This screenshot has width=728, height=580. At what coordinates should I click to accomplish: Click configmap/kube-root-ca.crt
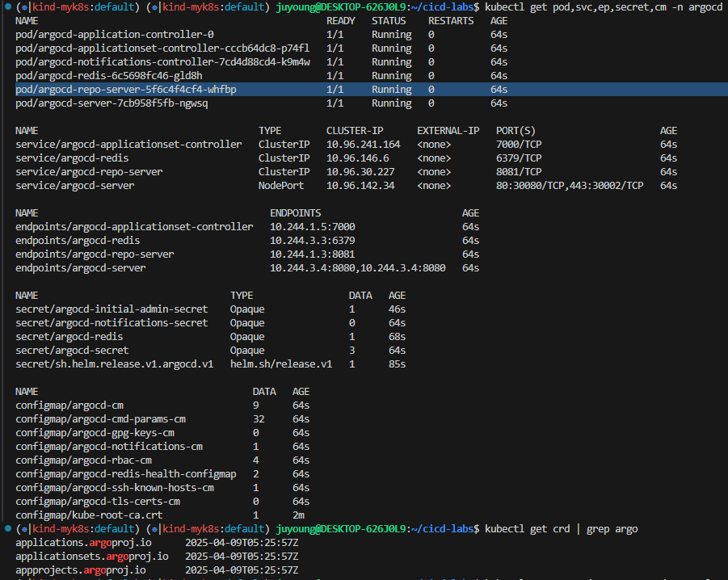coord(89,515)
